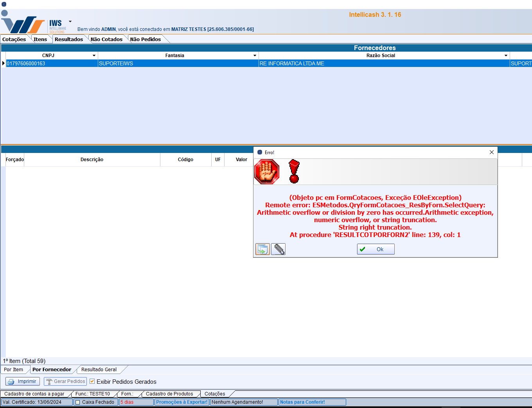Click the paperclip attach icon in error dialog
Viewport: 532px width, 408px height.
click(279, 249)
